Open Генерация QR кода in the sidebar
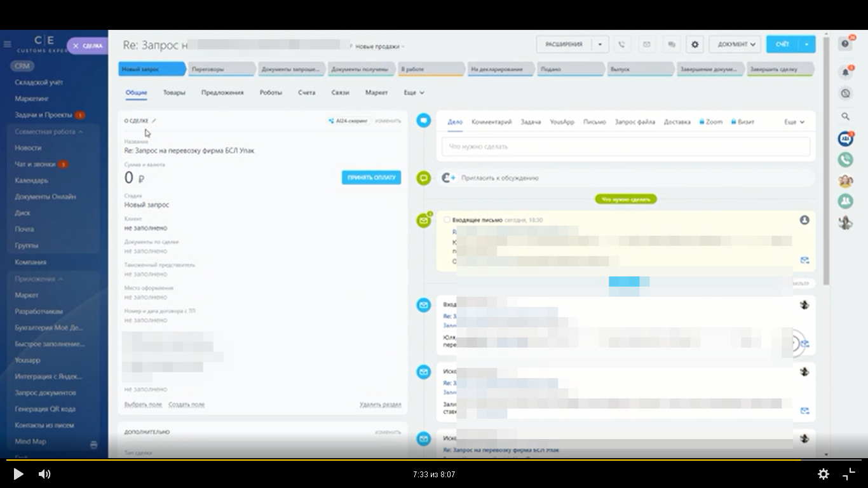 [45, 409]
